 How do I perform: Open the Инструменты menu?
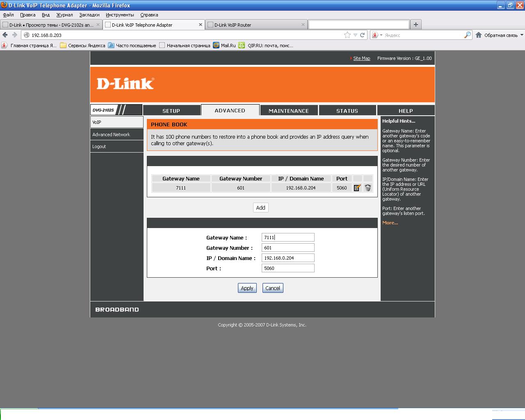click(x=120, y=15)
